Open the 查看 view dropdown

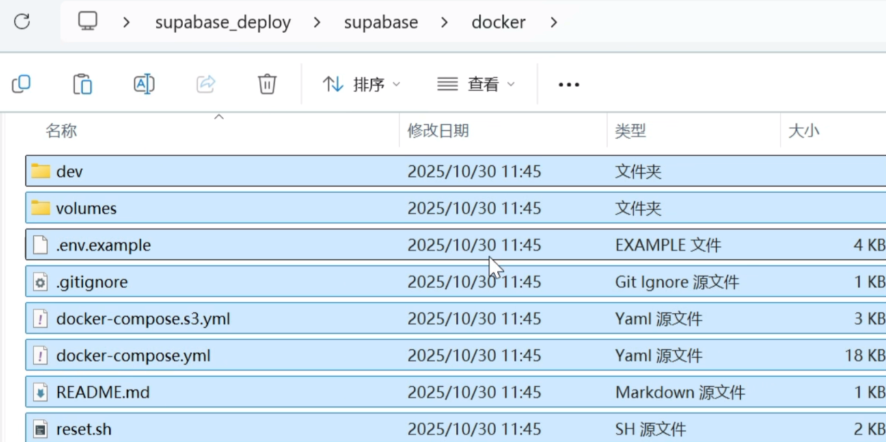[x=476, y=84]
